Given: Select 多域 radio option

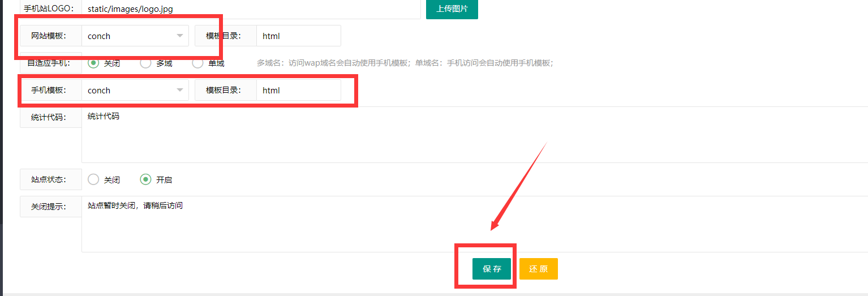Looking at the screenshot, I should [x=156, y=63].
